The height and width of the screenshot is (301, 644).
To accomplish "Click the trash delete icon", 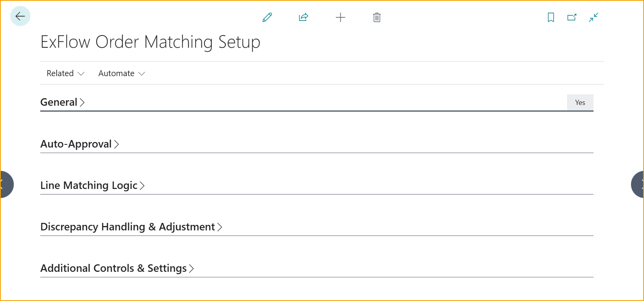I will [x=377, y=17].
